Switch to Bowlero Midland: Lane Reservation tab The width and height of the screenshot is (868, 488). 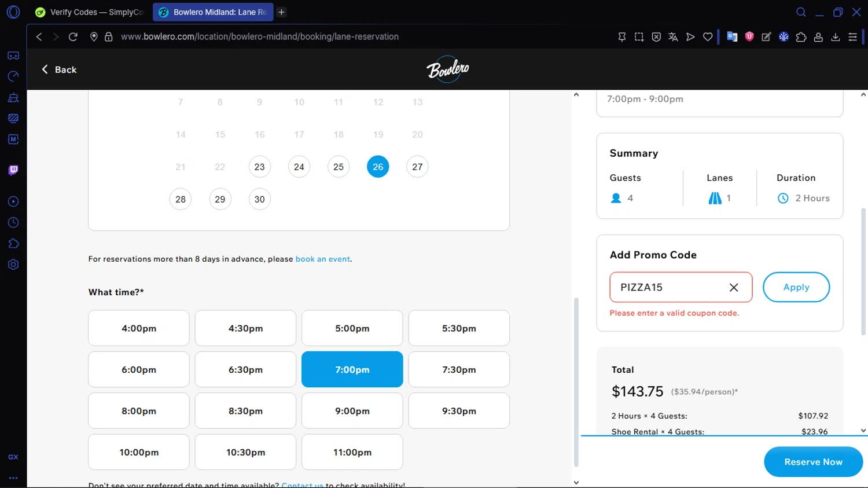pyautogui.click(x=213, y=12)
